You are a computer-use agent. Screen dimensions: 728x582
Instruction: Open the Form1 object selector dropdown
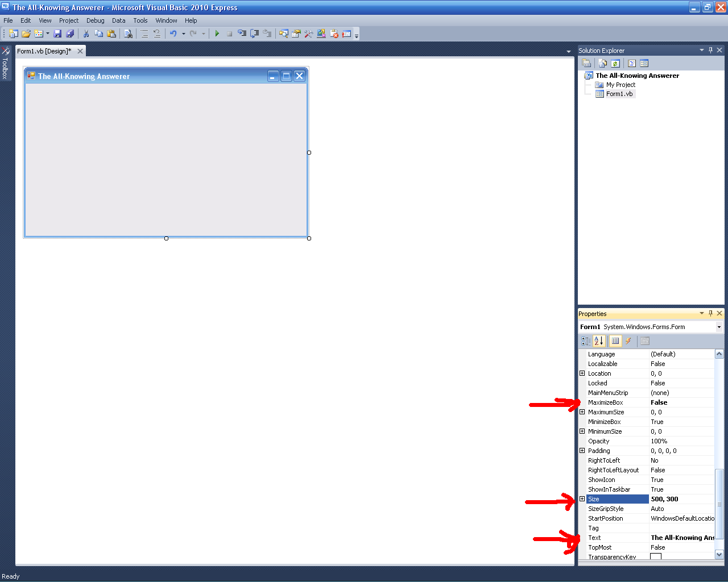point(719,327)
